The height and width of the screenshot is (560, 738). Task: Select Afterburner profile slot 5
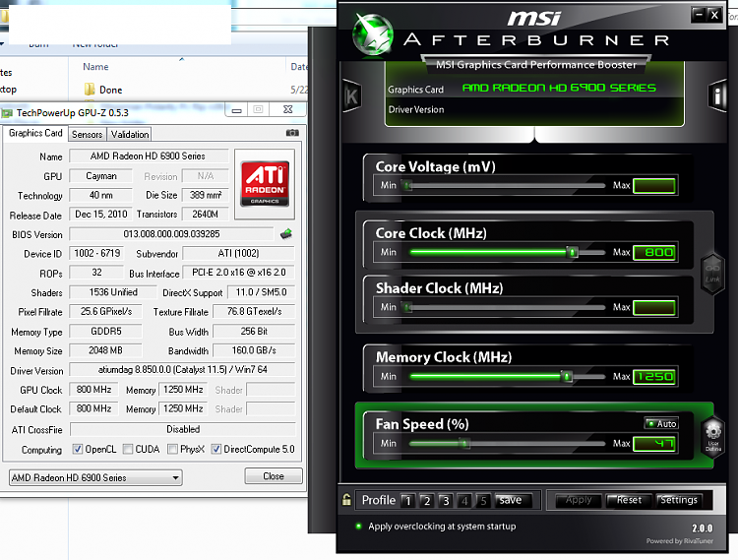(483, 500)
